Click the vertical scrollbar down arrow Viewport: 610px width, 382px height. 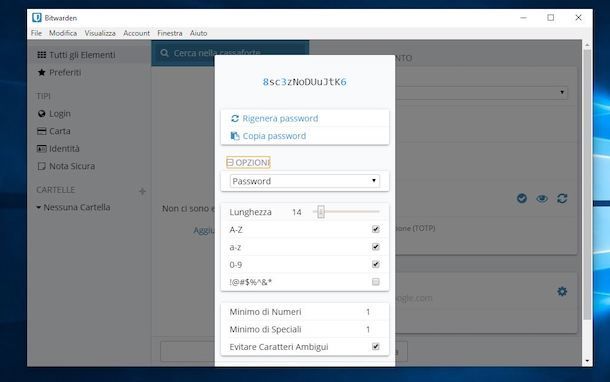[587, 361]
